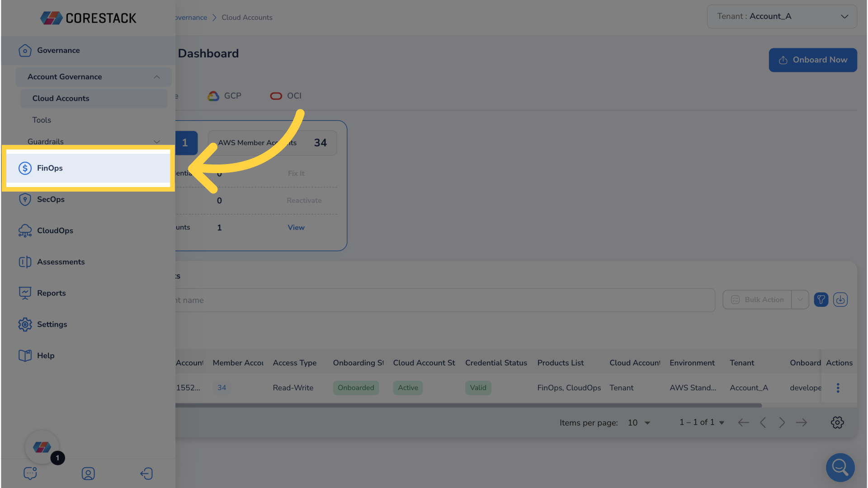Image resolution: width=868 pixels, height=488 pixels.
Task: Click the Cloud Accounts breadcrumb
Action: pos(247,18)
